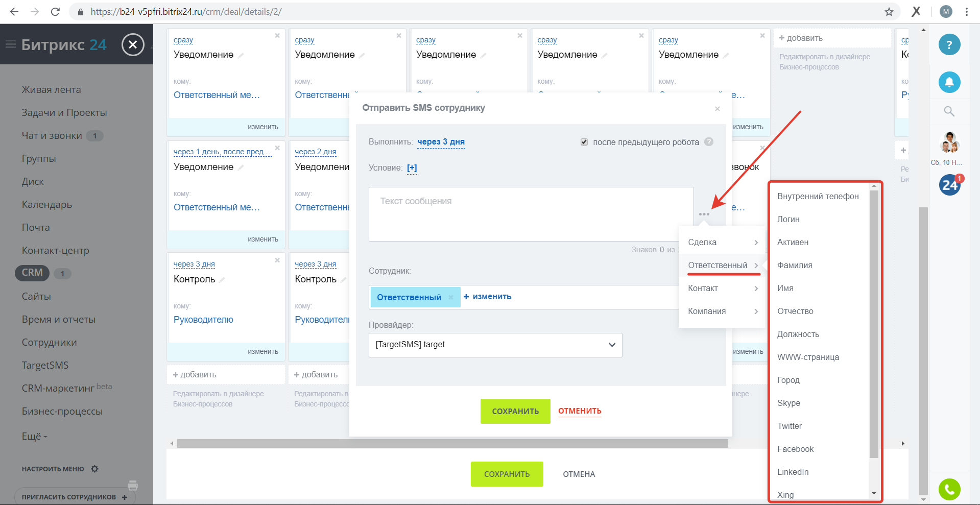Open Задачи и Проекты in sidebar

64,112
